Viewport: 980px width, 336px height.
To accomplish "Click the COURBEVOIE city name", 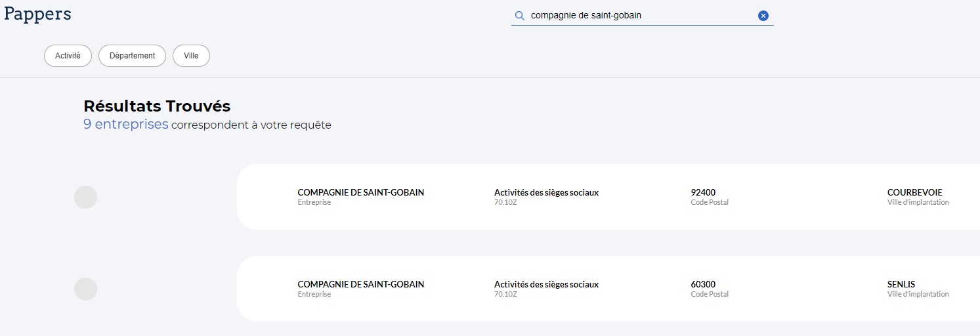I will pos(914,192).
